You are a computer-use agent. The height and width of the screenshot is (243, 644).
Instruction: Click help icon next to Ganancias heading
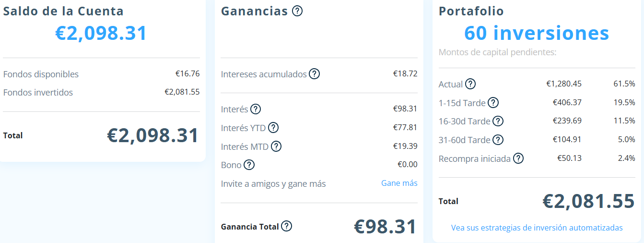pyautogui.click(x=297, y=11)
